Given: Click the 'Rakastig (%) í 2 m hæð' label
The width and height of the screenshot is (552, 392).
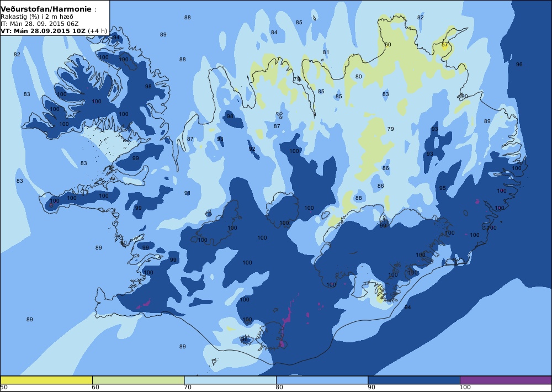Looking at the screenshot, I should pyautogui.click(x=37, y=17).
